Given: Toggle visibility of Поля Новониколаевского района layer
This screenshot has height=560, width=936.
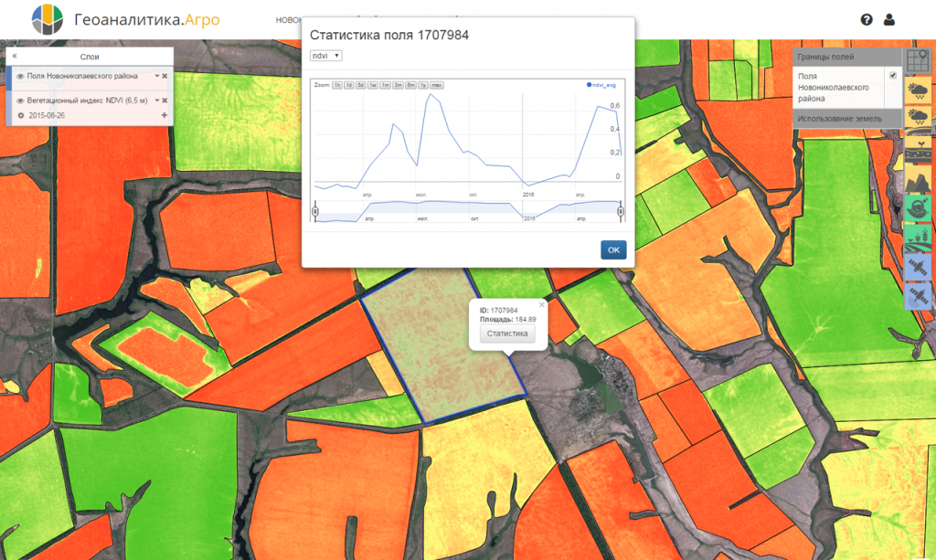Looking at the screenshot, I should (20, 77).
